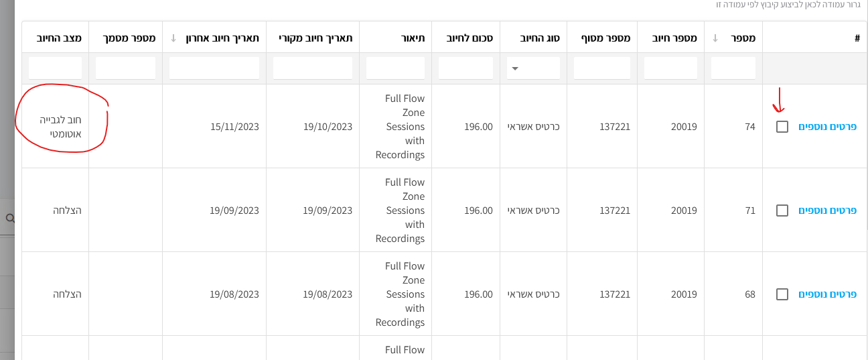This screenshot has height=360, width=868.
Task: Open the סוג החיוב filter dropdown
Action: click(x=533, y=68)
